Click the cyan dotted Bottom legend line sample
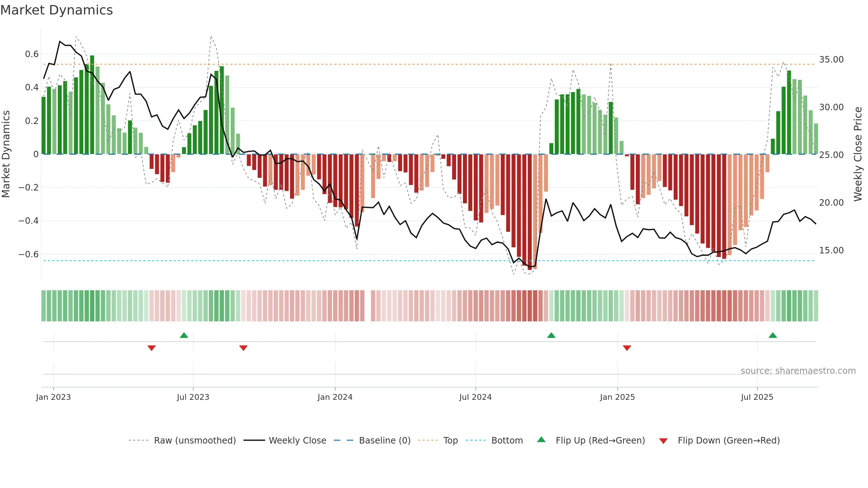The height and width of the screenshot is (488, 868). pos(476,440)
